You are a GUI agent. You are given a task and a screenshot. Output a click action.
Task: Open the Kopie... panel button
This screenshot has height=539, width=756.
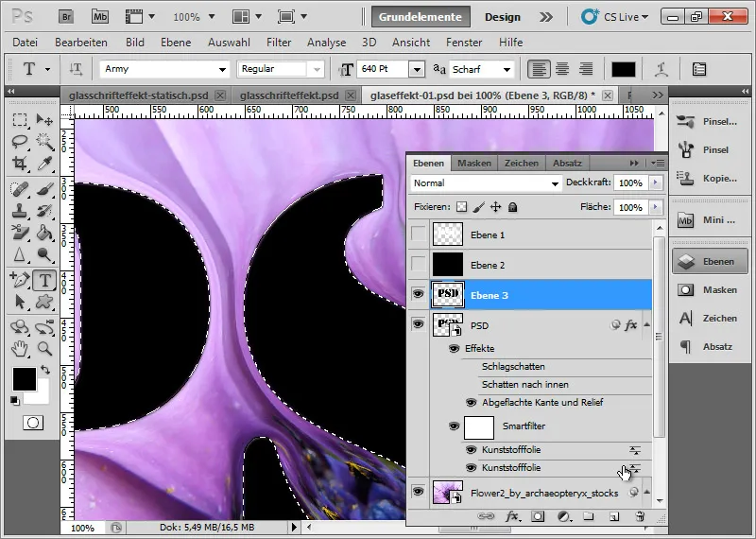tap(709, 179)
